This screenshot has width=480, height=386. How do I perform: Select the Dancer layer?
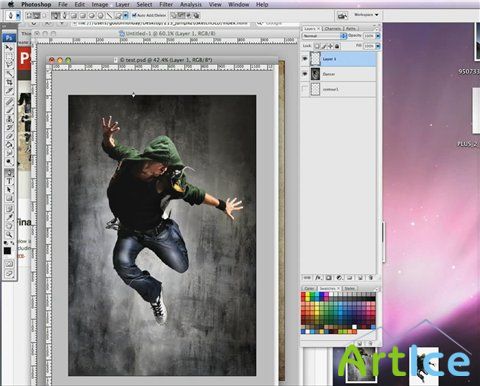338,74
